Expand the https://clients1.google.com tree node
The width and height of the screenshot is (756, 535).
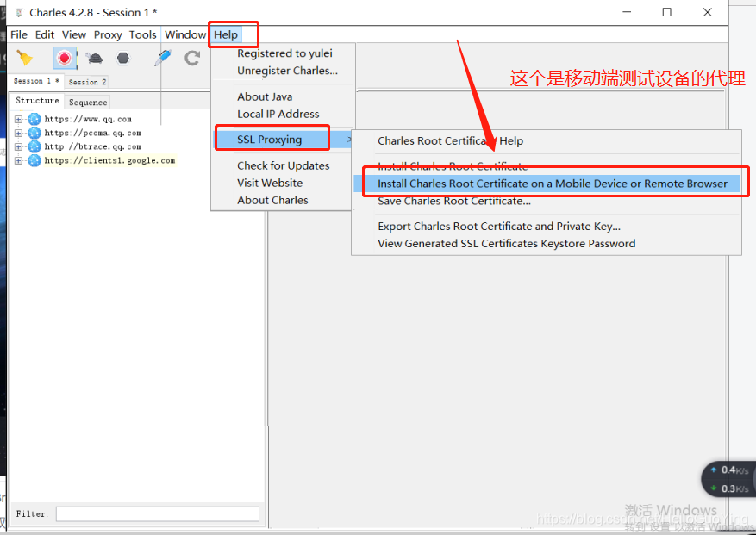(x=18, y=160)
